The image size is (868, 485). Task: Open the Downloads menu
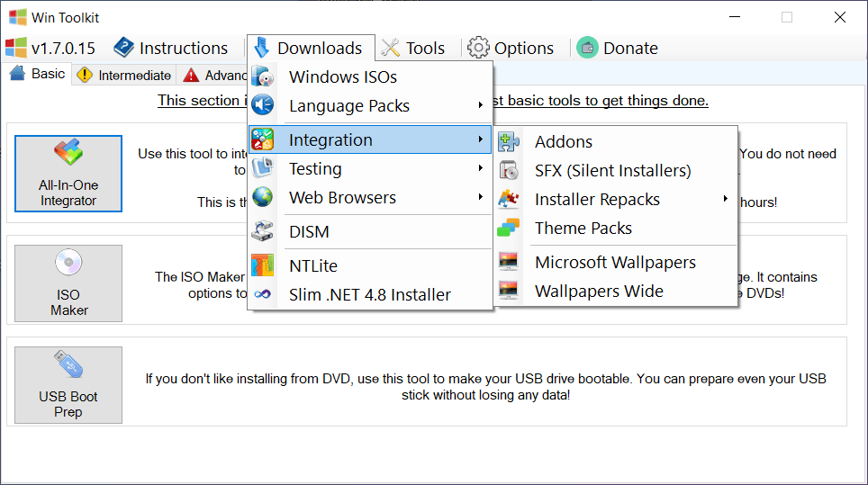click(312, 48)
